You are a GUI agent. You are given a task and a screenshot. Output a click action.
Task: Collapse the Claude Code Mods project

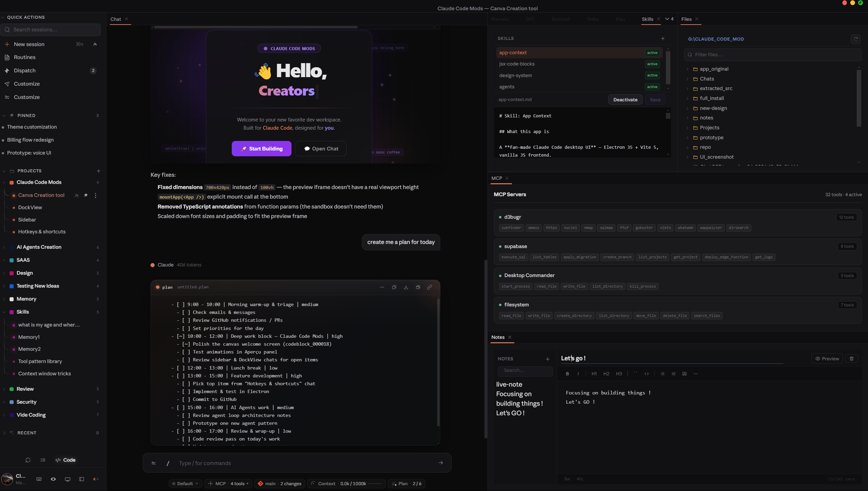point(4,182)
